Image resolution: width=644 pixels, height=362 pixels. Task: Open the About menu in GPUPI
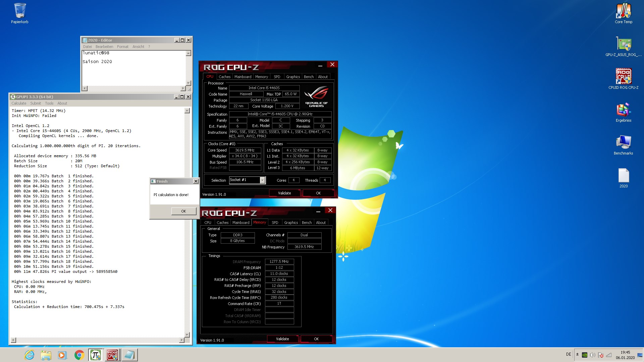point(62,103)
